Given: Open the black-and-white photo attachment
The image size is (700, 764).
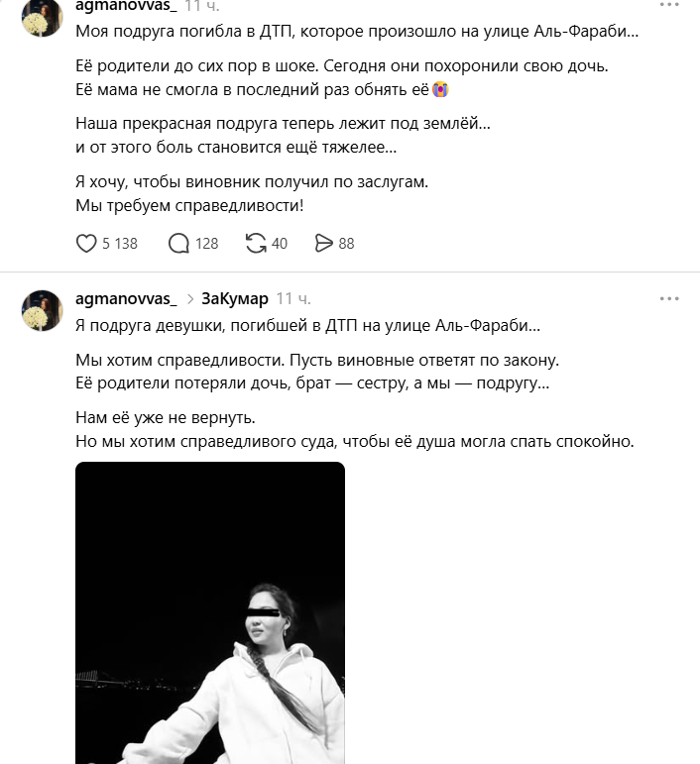Looking at the screenshot, I should 210,612.
